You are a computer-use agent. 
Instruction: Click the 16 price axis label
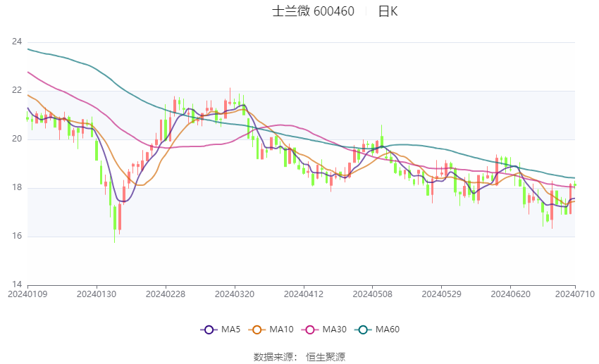click(17, 237)
